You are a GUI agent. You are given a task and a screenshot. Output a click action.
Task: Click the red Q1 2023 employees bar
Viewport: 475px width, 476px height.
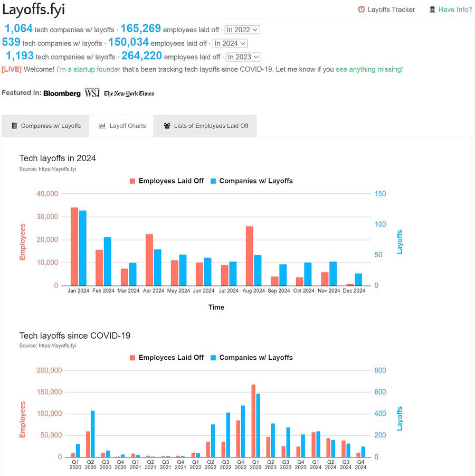click(x=253, y=421)
